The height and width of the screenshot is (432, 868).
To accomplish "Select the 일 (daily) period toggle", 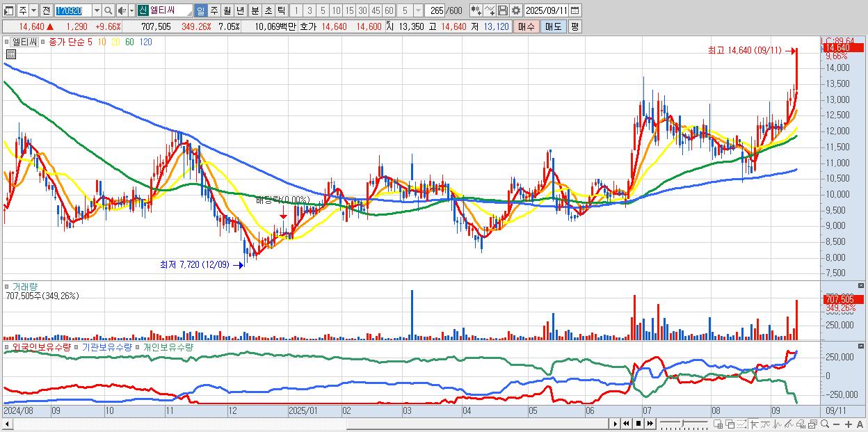I will (x=200, y=10).
